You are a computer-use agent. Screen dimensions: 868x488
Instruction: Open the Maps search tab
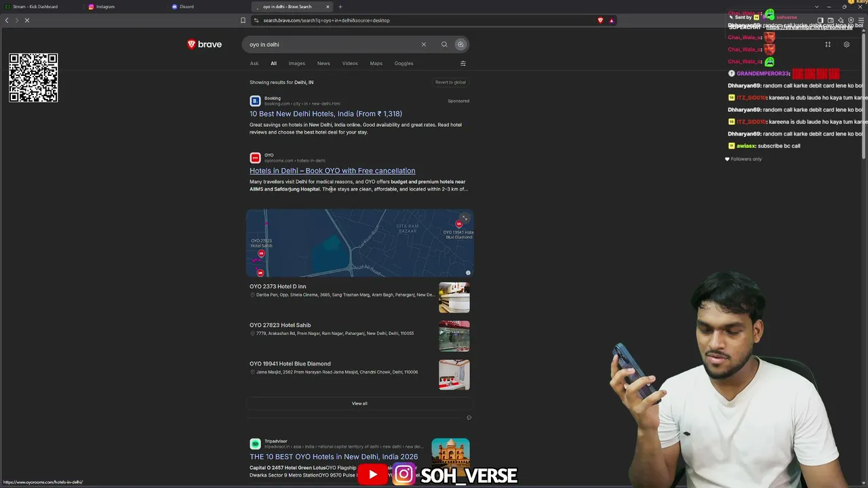pyautogui.click(x=376, y=64)
